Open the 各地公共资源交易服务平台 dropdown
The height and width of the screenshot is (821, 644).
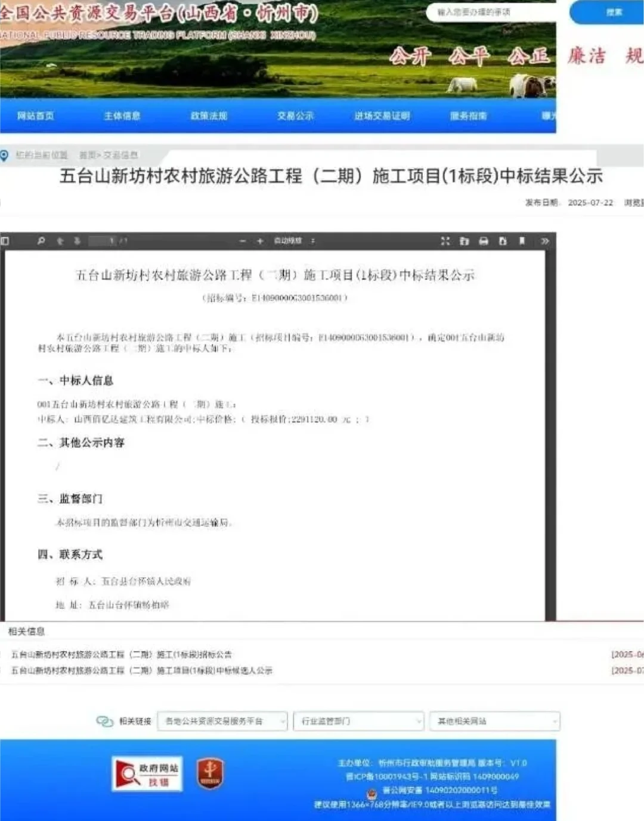pos(221,721)
